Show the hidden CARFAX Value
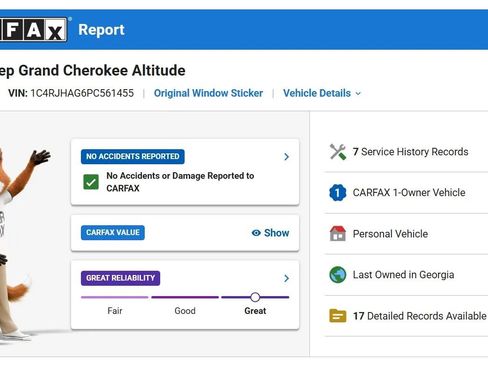The width and height of the screenshot is (488, 366). [270, 233]
